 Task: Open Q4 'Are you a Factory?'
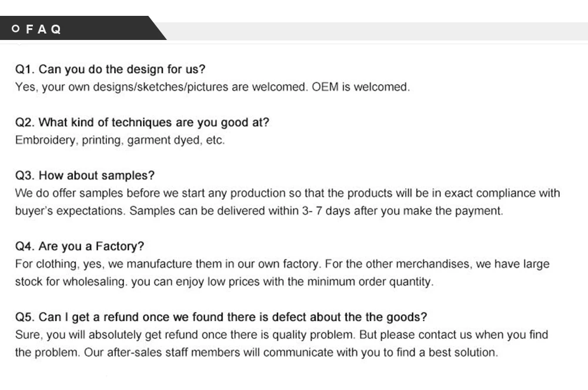pos(79,246)
